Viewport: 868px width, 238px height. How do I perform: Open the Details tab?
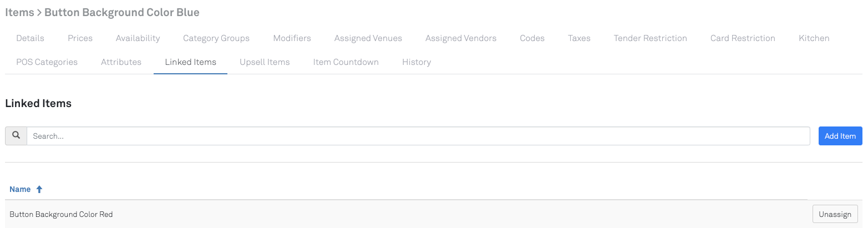tap(30, 38)
